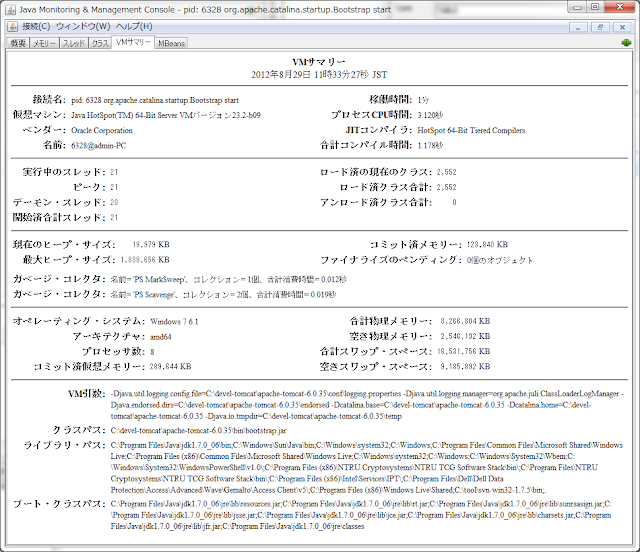Viewport: 640px width, 552px height.
Task: Switch to the スレッド tab
Action: [x=74, y=43]
